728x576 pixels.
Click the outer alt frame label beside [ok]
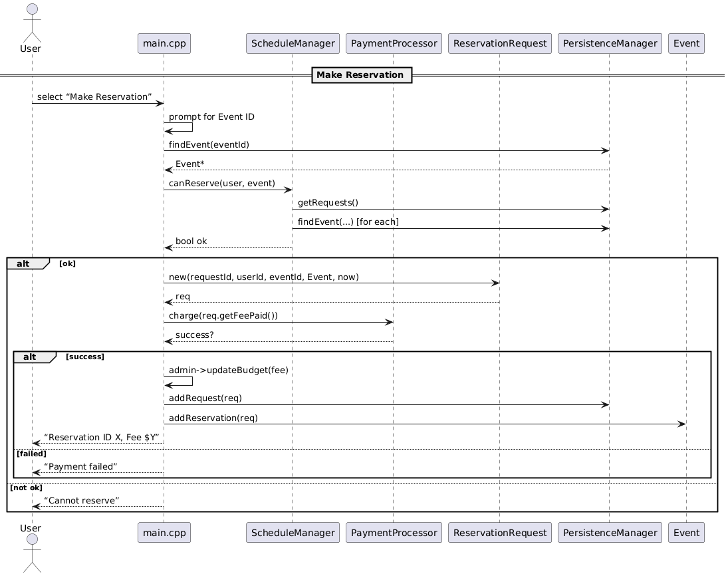[24, 263]
